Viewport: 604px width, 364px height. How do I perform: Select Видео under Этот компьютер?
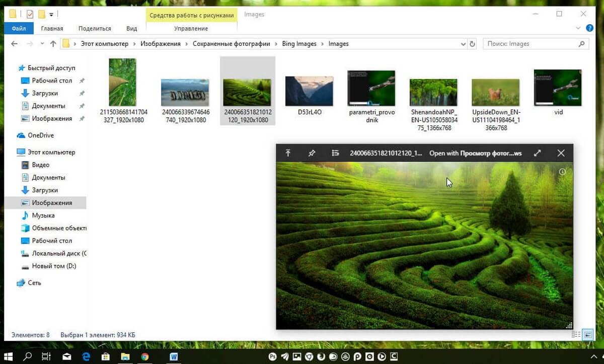(40, 165)
